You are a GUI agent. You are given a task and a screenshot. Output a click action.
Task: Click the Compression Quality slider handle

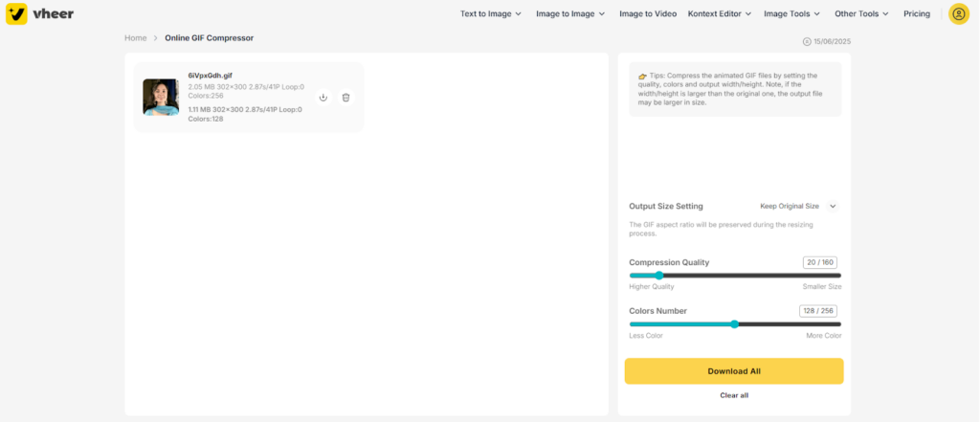[x=658, y=276]
